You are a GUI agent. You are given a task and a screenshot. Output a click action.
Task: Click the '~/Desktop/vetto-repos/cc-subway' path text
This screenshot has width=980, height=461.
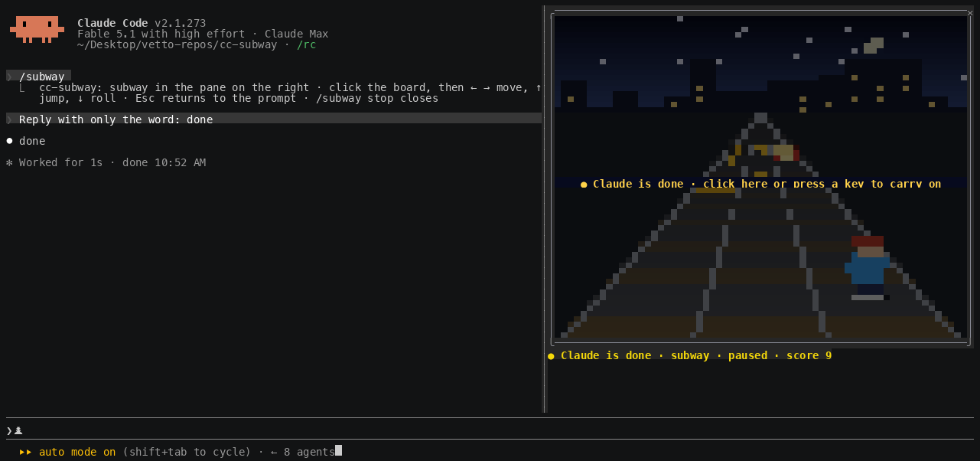tap(177, 44)
